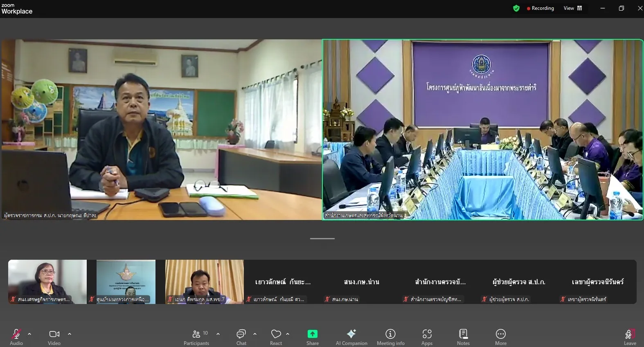
Task: Select the resize handle below main videos
Action: [x=322, y=238]
